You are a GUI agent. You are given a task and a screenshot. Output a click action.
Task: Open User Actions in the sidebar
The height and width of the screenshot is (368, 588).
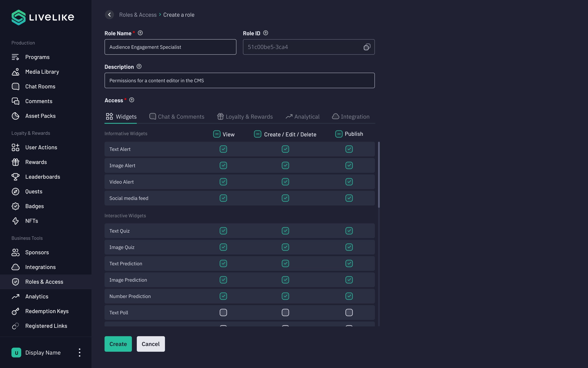tap(46, 147)
